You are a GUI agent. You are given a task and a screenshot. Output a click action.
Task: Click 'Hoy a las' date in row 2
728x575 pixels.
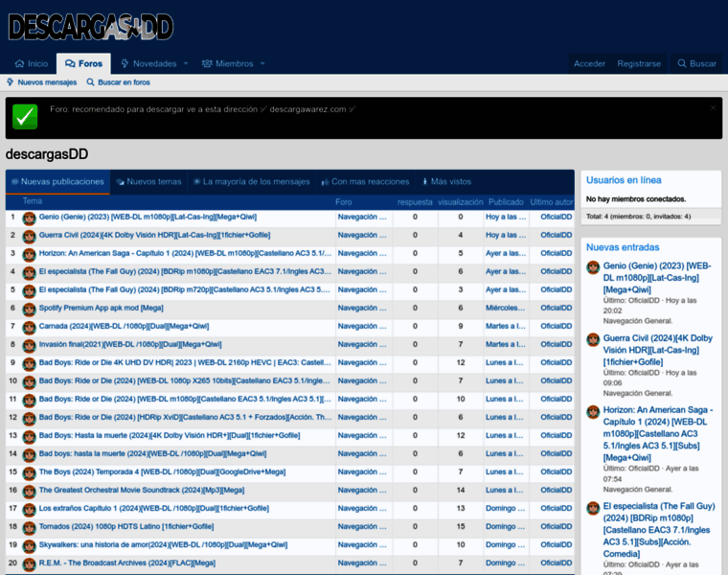click(506, 235)
